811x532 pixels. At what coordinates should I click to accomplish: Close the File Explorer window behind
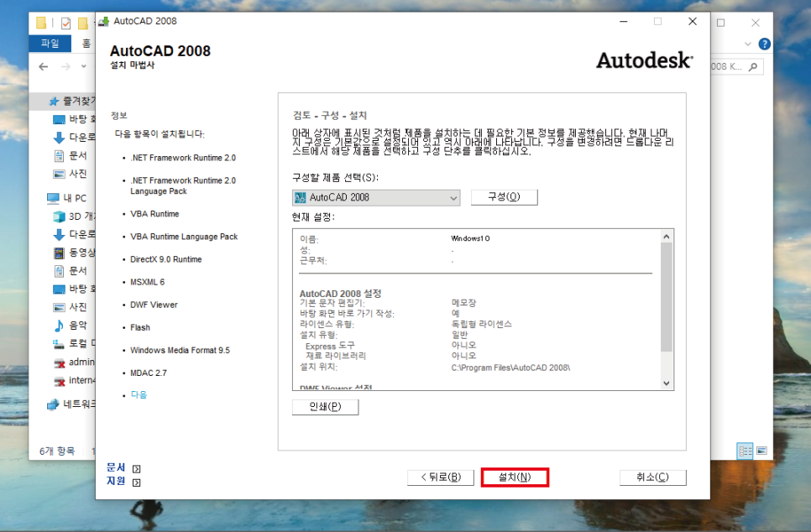[x=756, y=23]
